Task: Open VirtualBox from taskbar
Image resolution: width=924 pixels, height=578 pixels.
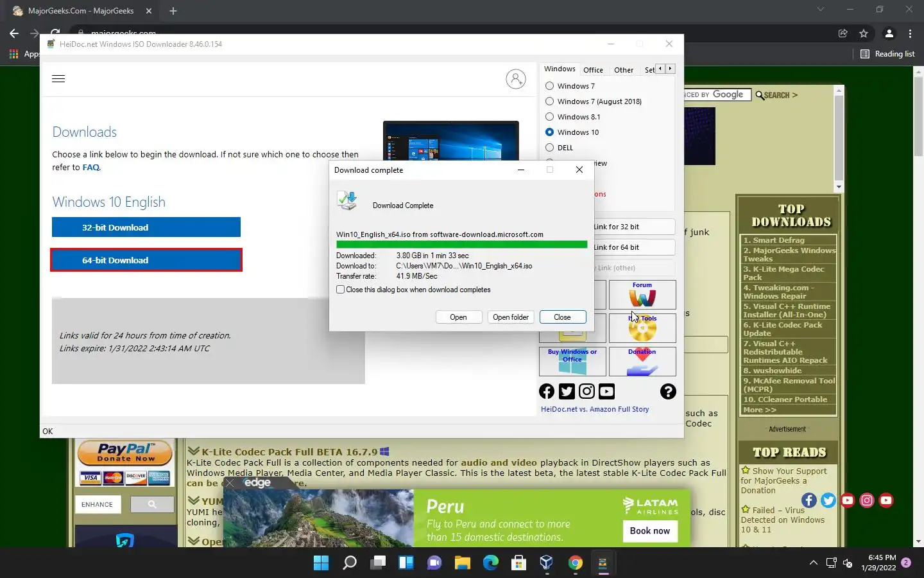Action: pyautogui.click(x=547, y=563)
